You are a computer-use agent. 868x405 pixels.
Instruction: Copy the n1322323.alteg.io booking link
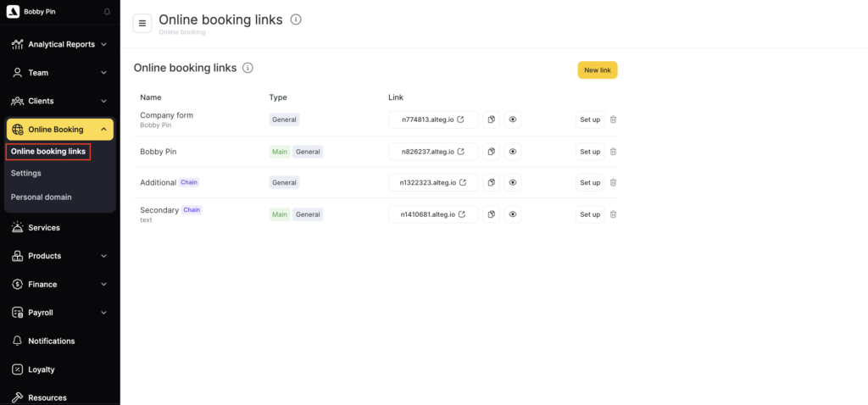click(x=491, y=182)
